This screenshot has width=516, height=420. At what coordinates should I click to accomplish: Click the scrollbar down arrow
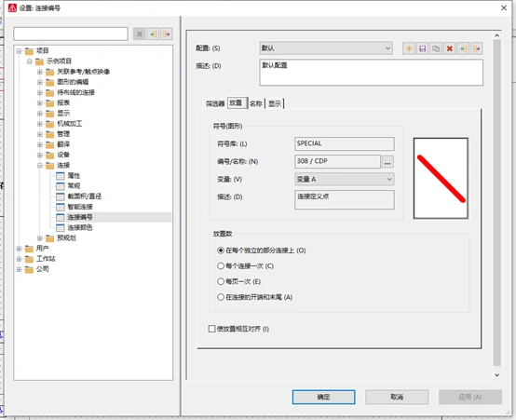coord(497,375)
